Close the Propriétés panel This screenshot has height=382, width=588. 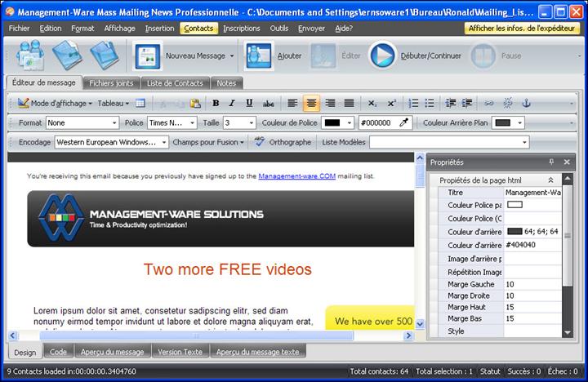(567, 162)
